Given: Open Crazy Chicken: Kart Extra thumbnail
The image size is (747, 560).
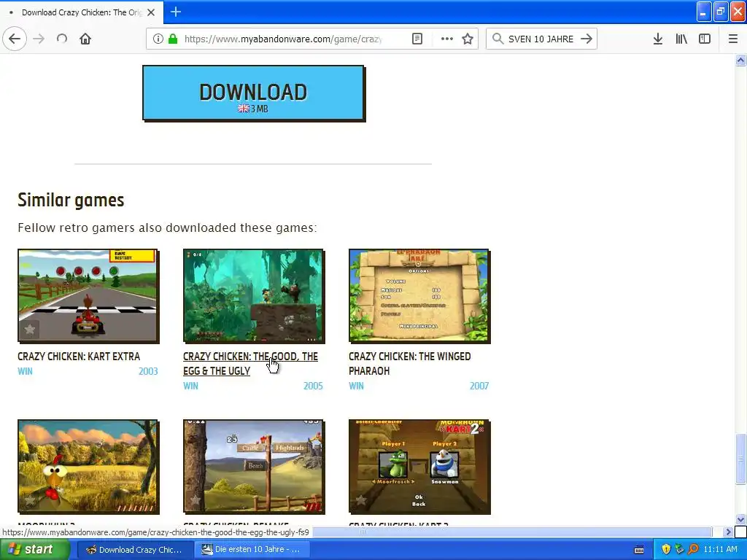Looking at the screenshot, I should pyautogui.click(x=88, y=296).
